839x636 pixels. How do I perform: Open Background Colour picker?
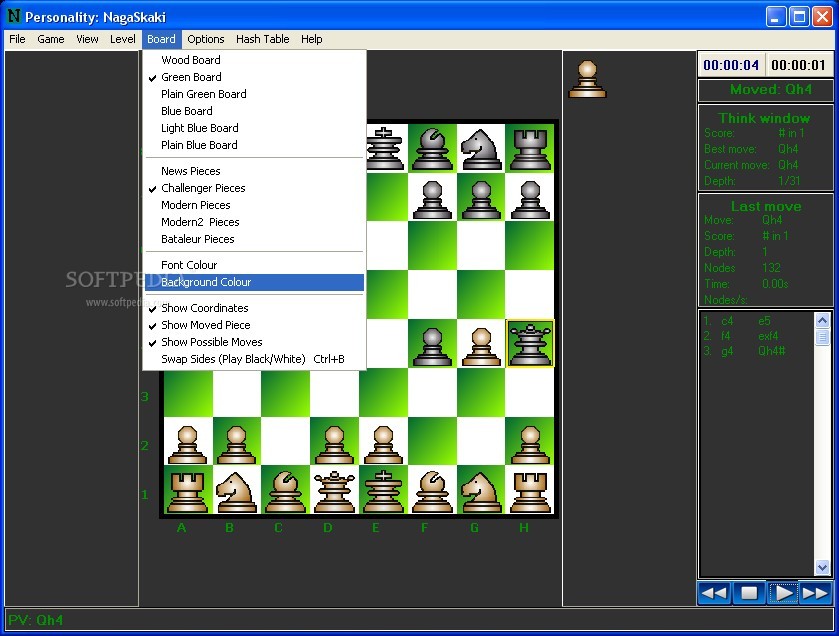pyautogui.click(x=255, y=282)
